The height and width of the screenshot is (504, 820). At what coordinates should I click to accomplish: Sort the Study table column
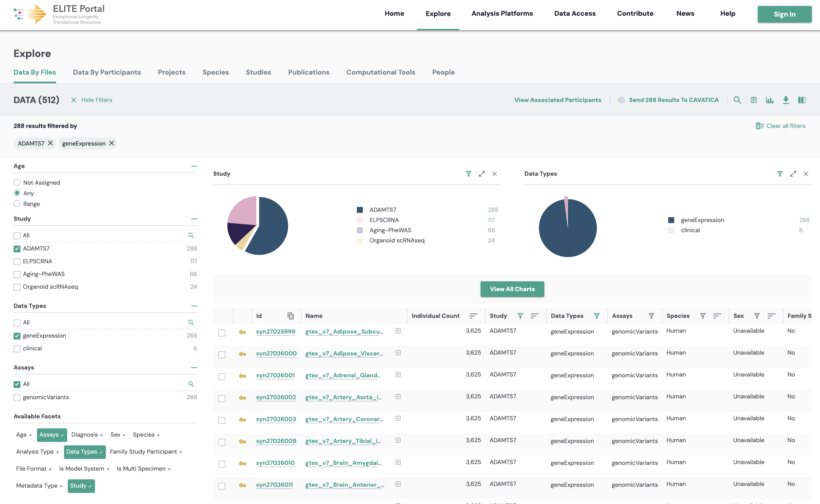[x=535, y=316]
